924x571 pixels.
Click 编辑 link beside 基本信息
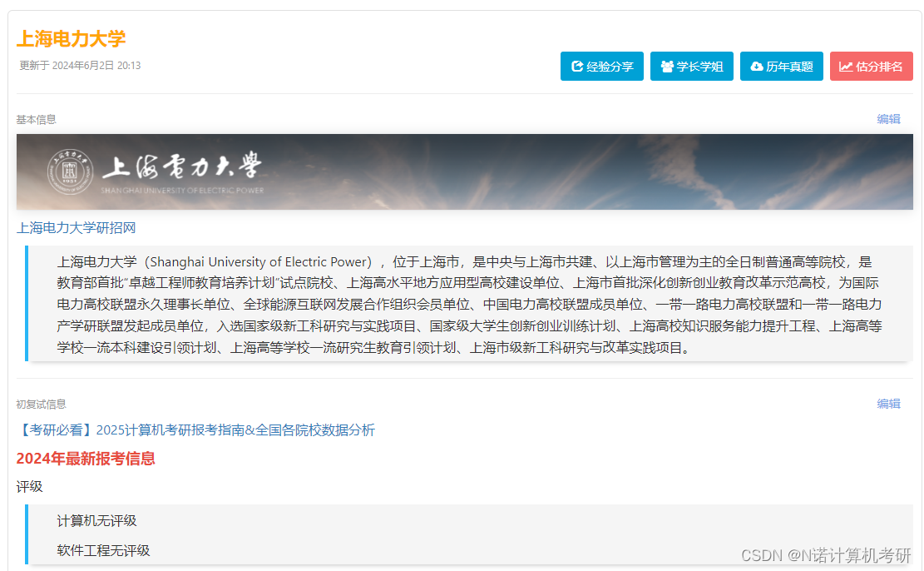[x=888, y=119]
